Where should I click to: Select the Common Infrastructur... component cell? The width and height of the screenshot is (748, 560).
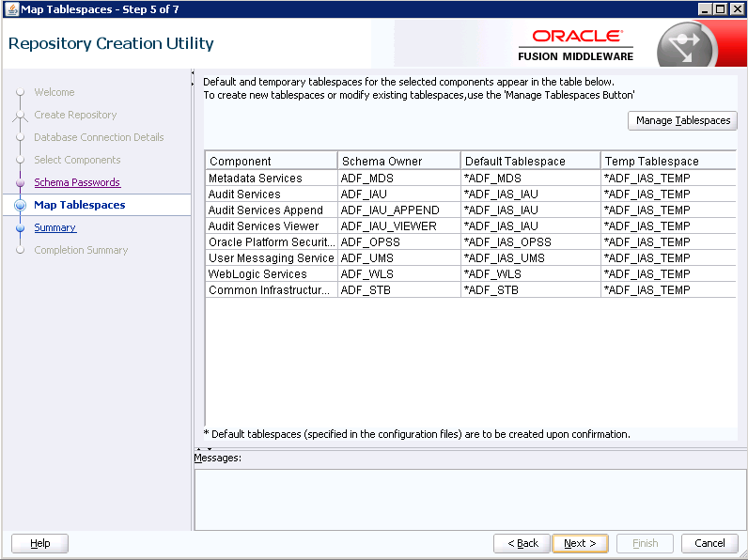click(x=272, y=290)
